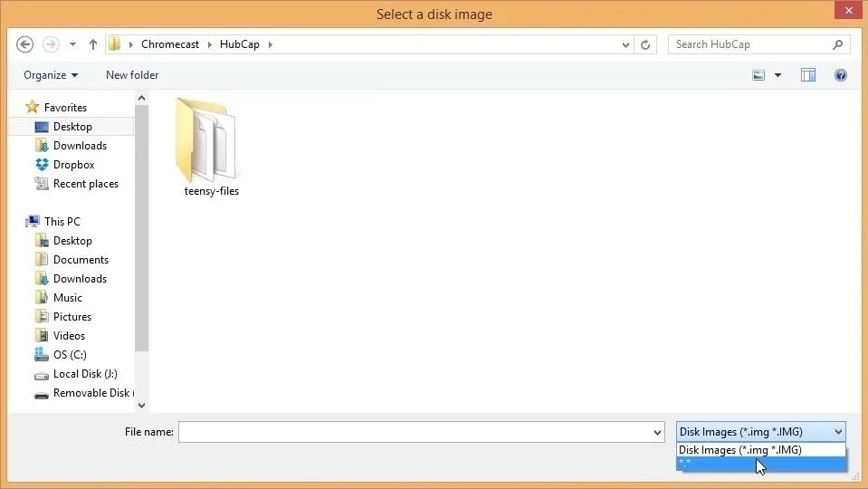Open the file type filter combo box

pyautogui.click(x=760, y=432)
